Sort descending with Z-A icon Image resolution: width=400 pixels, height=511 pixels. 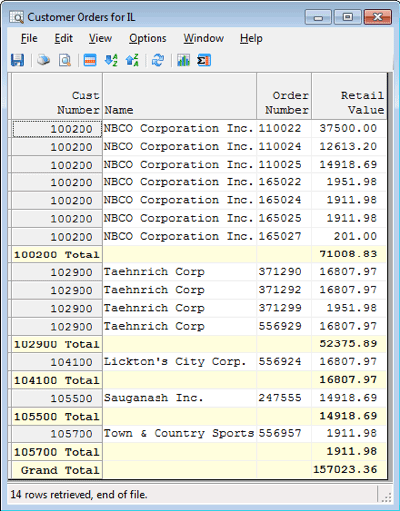[132, 60]
